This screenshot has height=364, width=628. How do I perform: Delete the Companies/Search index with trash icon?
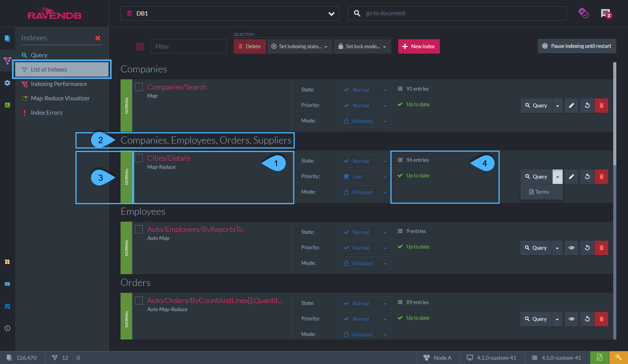[601, 105]
